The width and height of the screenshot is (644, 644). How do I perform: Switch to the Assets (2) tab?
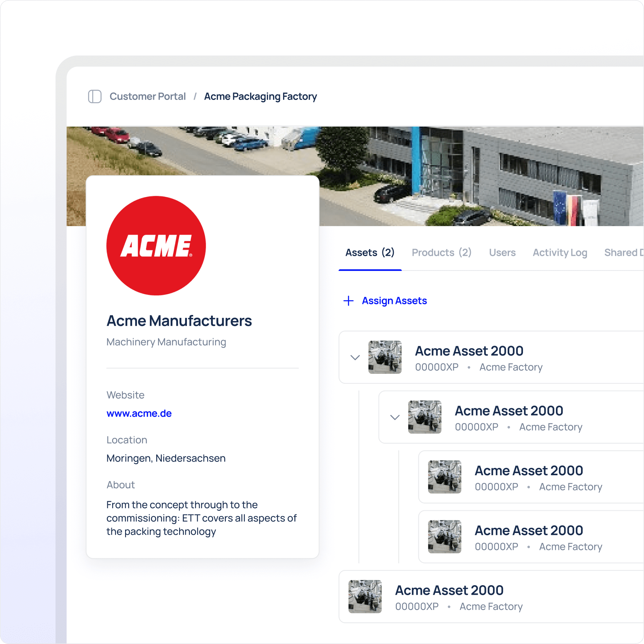tap(370, 253)
